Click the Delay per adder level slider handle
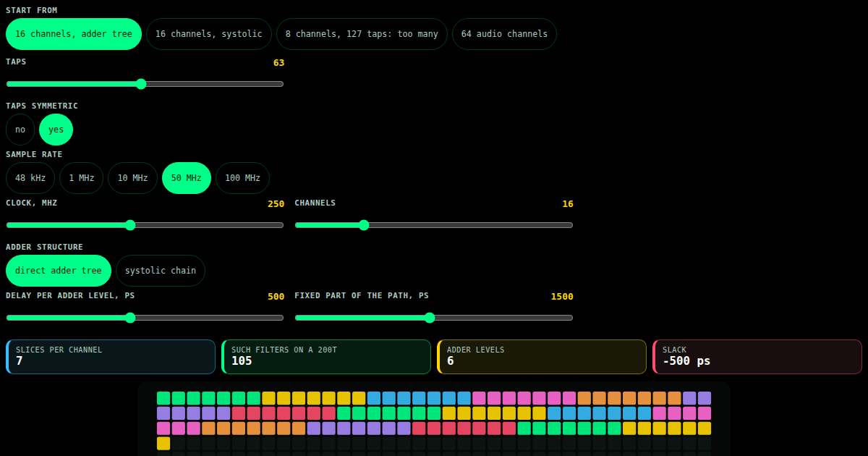 (130, 318)
